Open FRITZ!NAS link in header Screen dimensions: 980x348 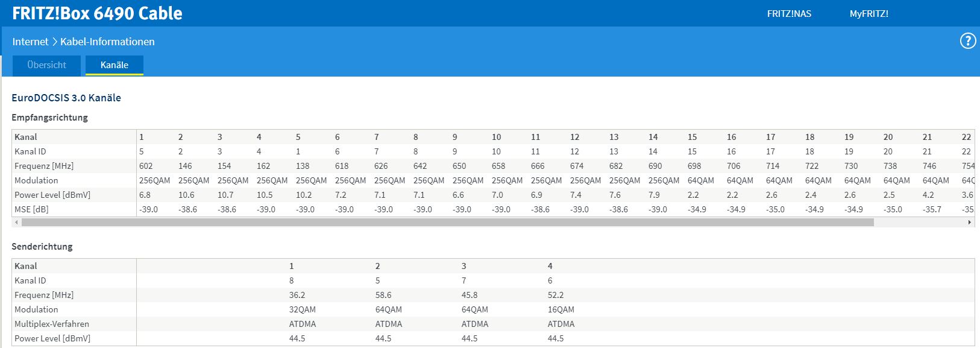tap(789, 13)
